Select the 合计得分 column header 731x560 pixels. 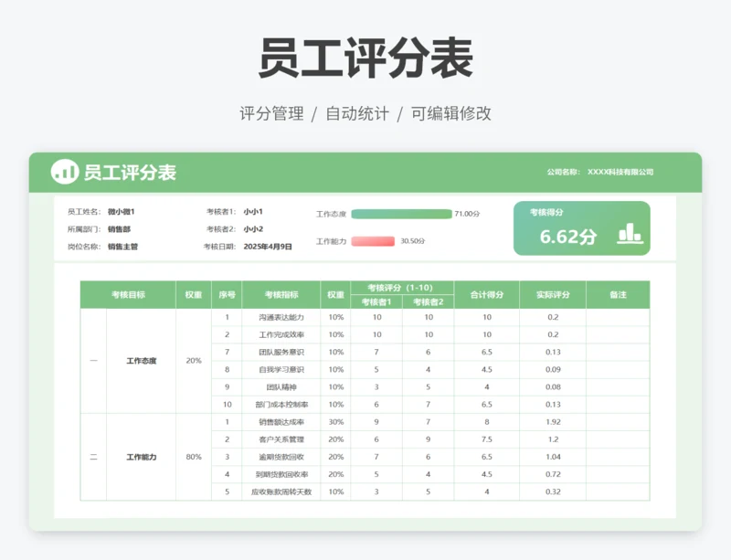click(x=487, y=295)
